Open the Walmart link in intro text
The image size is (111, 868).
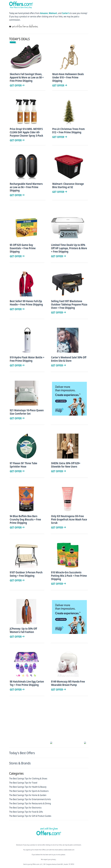[53, 13]
